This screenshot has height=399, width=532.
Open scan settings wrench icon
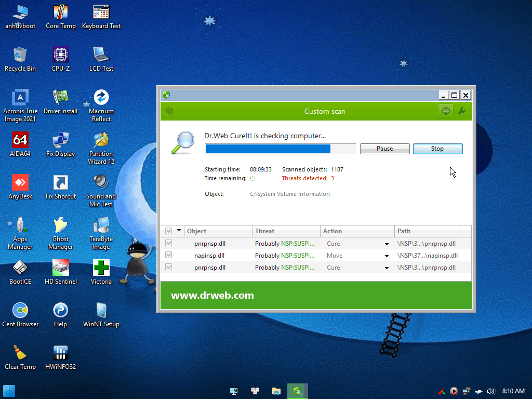[x=462, y=111]
